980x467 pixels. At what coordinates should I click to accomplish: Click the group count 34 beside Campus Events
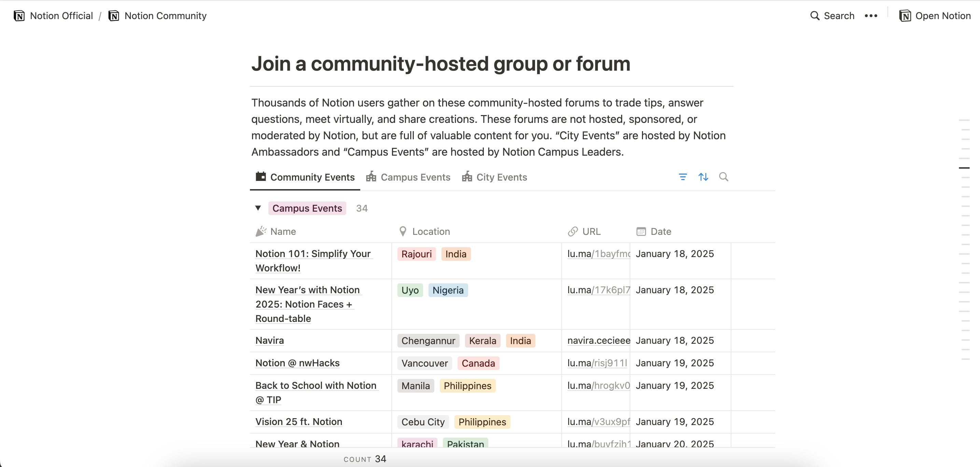coord(362,208)
